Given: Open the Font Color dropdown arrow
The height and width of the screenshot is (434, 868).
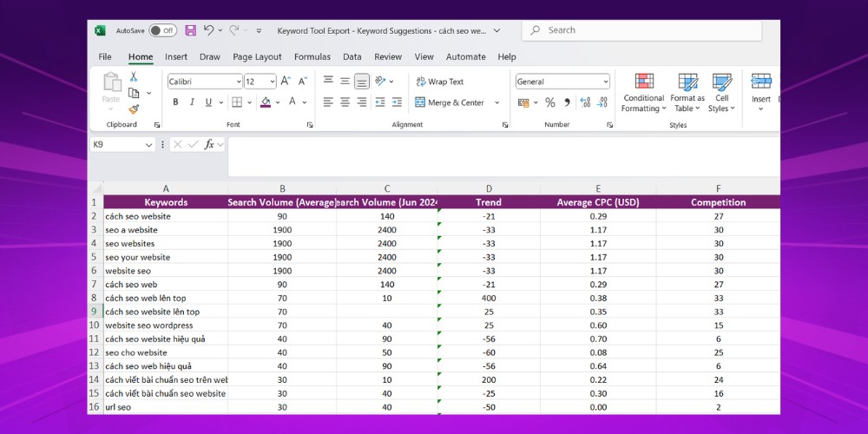Looking at the screenshot, I should coord(305,102).
